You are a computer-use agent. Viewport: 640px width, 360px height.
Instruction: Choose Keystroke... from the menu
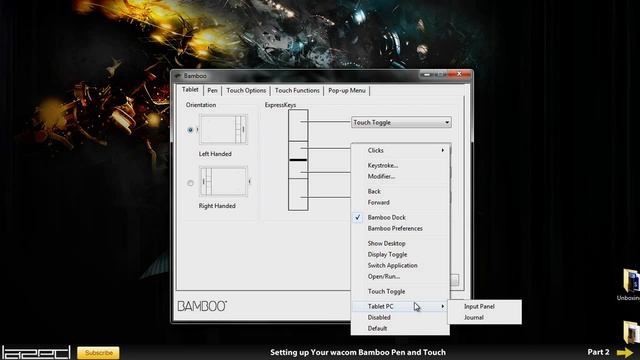400,165
